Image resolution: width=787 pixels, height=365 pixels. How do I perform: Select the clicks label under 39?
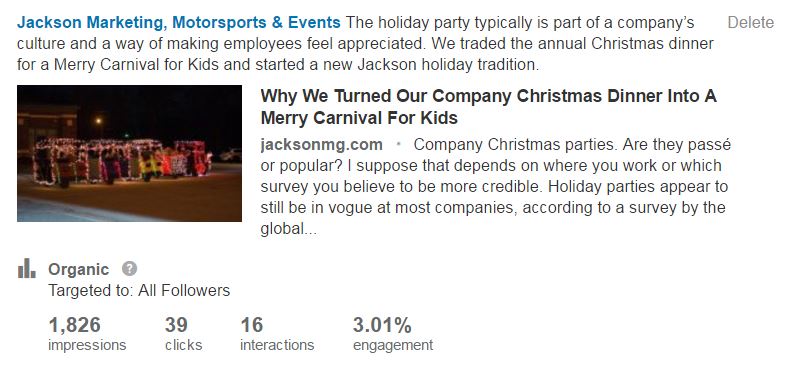(x=184, y=345)
